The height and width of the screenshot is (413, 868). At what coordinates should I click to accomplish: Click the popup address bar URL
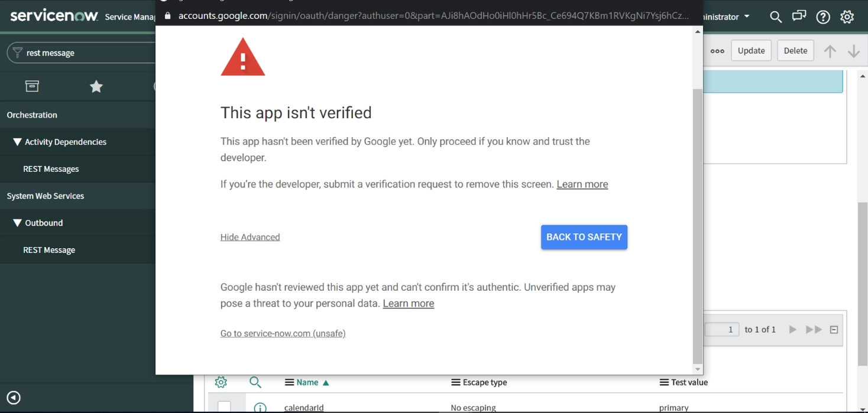tap(433, 16)
